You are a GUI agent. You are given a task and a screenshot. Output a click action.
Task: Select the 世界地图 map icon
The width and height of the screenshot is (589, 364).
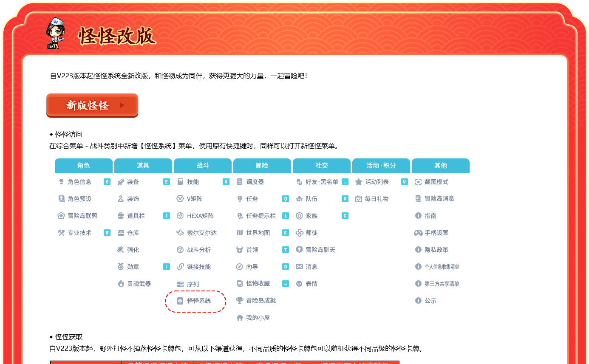click(x=240, y=233)
